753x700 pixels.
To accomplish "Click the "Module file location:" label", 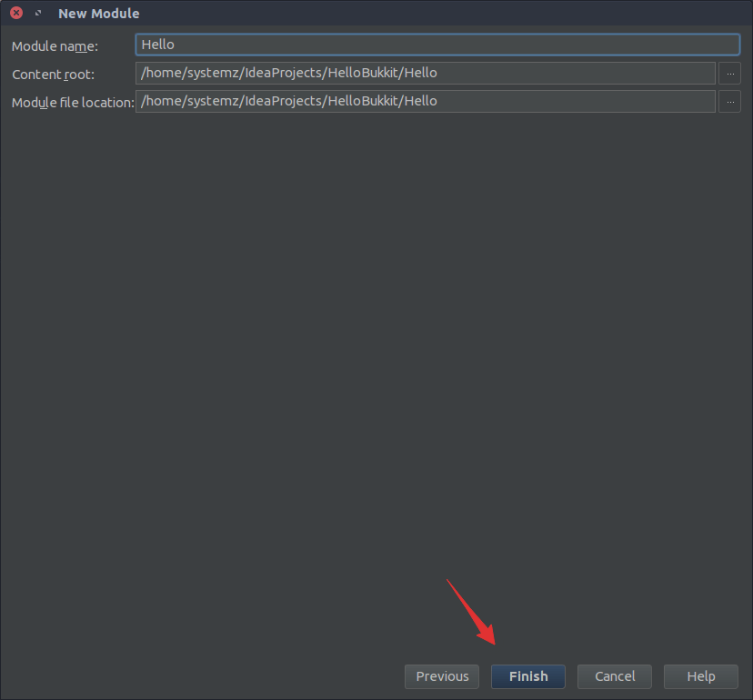I will point(72,103).
